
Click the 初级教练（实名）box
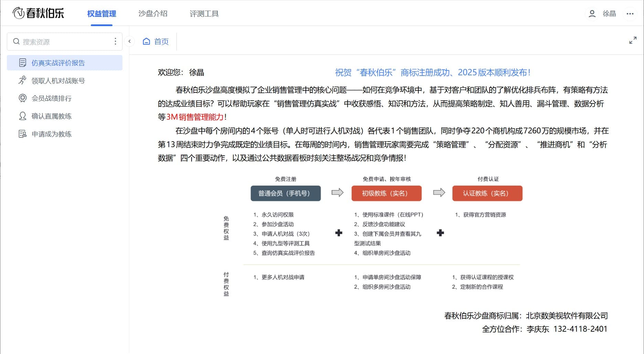[x=386, y=193]
